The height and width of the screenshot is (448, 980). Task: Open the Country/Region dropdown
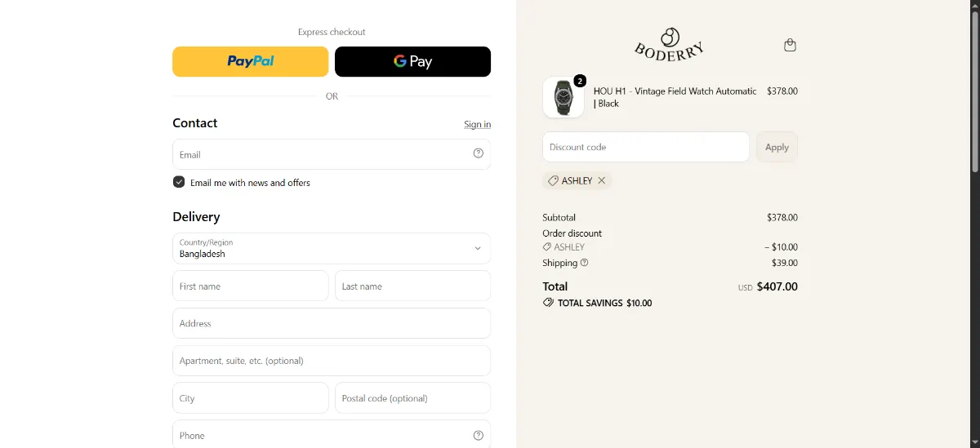[x=332, y=248]
